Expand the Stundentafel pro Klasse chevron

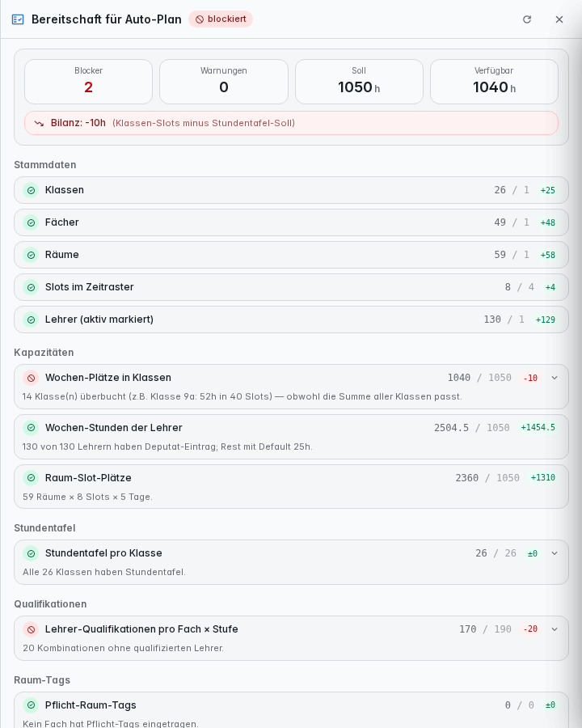pos(555,553)
